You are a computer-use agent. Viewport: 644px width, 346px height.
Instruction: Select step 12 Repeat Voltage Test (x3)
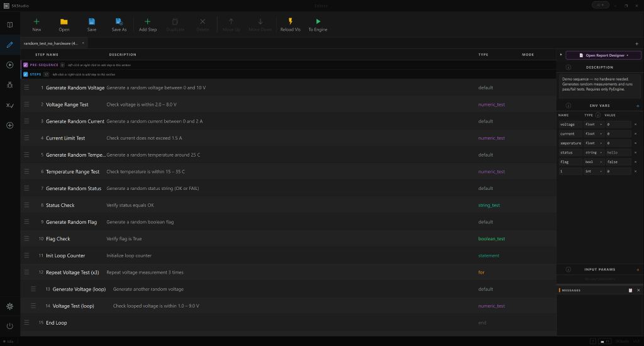coord(288,272)
